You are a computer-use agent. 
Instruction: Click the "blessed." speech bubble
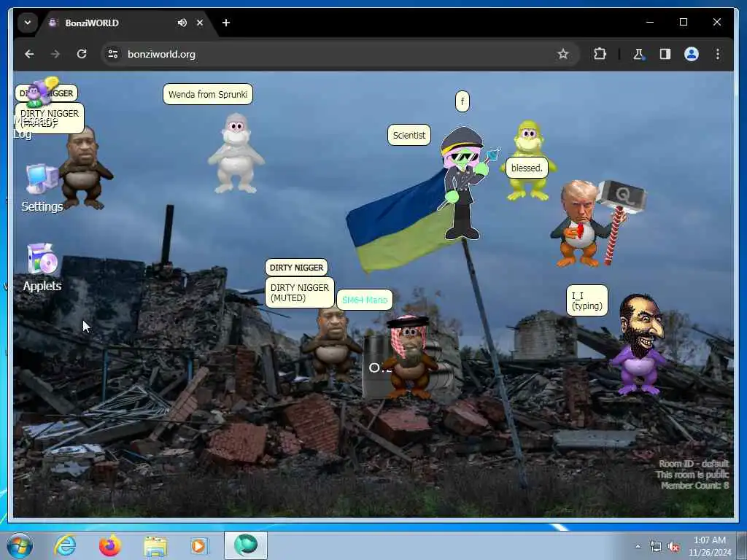527,168
